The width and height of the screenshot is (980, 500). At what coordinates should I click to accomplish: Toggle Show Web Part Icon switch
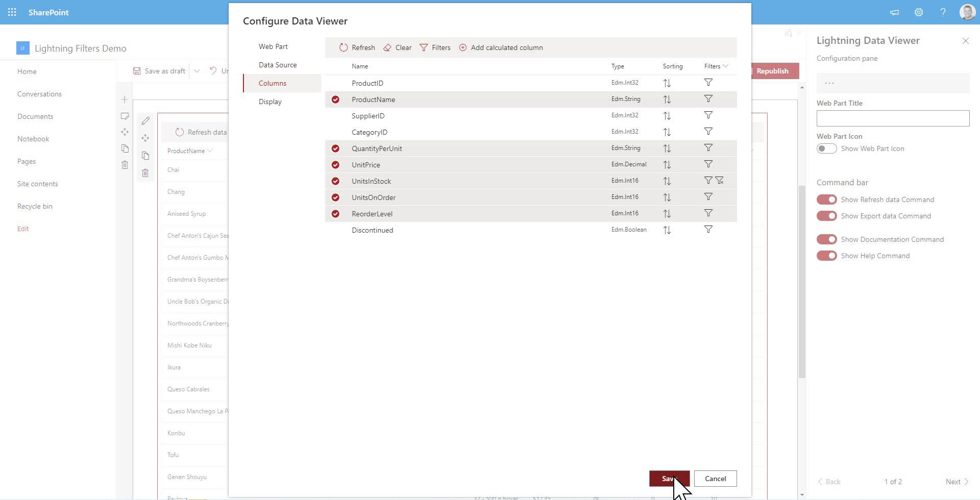pyautogui.click(x=826, y=148)
